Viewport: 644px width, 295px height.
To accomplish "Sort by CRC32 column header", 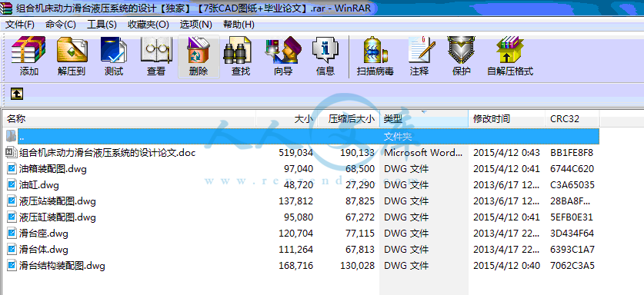I will coord(572,119).
